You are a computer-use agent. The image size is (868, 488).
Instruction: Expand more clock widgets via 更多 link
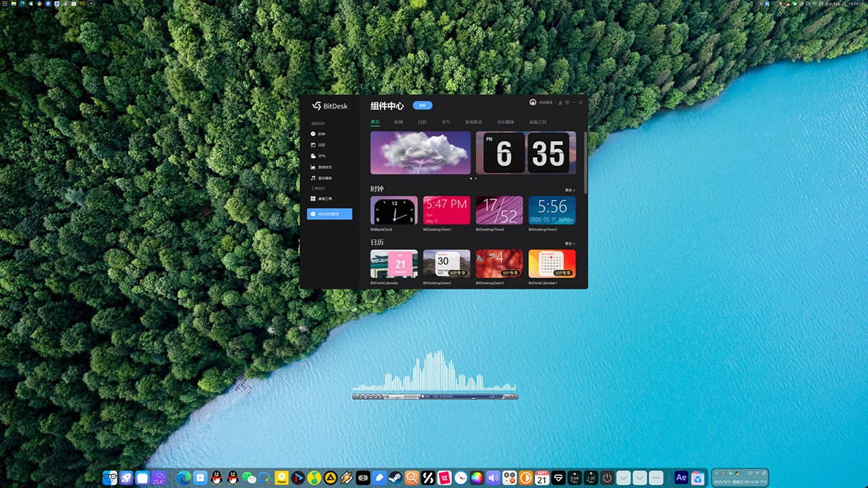(x=570, y=190)
